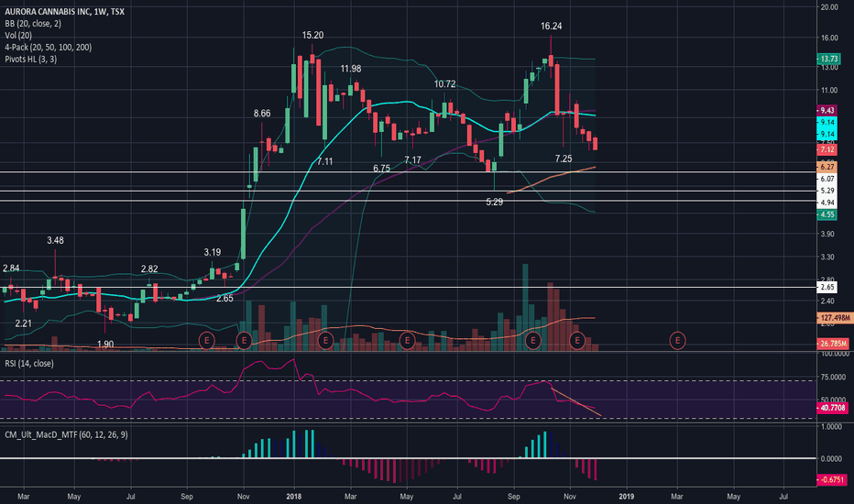Open the earnings E marker at Feb 2018
854x504 pixels.
(325, 341)
